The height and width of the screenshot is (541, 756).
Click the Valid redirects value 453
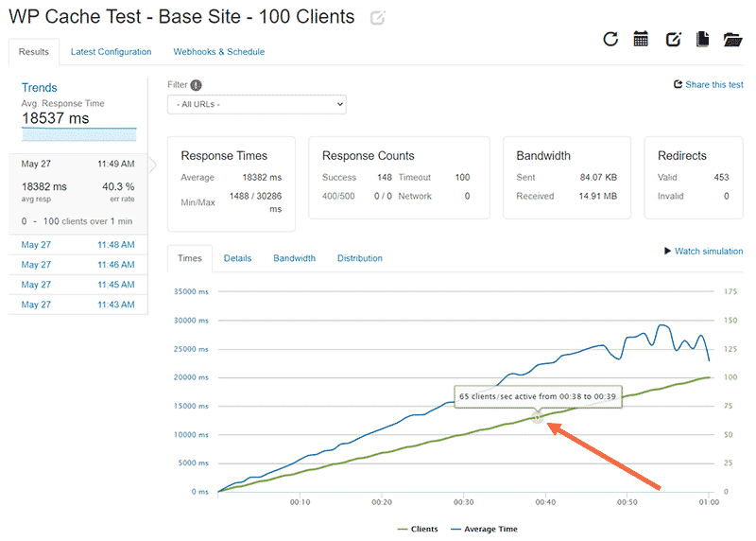721,178
